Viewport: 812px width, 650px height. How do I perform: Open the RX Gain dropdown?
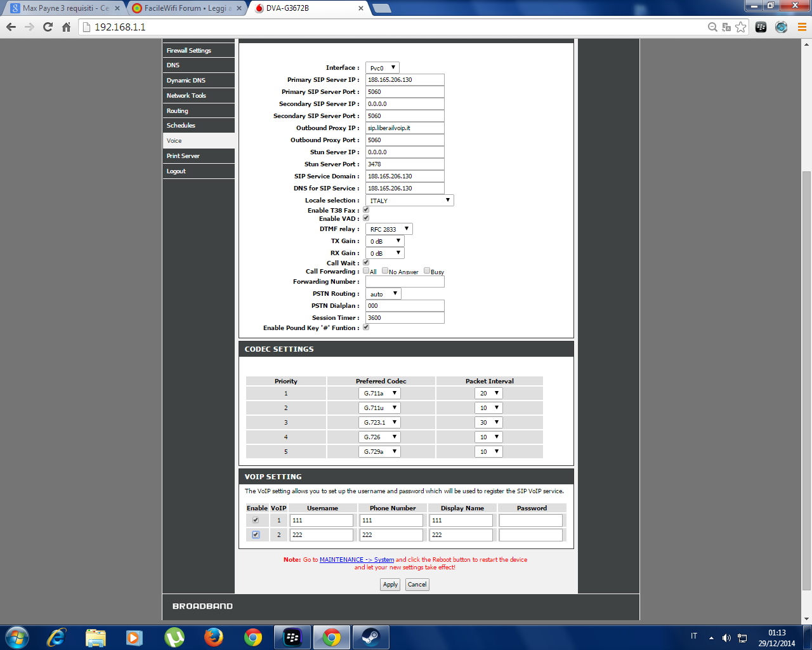(384, 253)
